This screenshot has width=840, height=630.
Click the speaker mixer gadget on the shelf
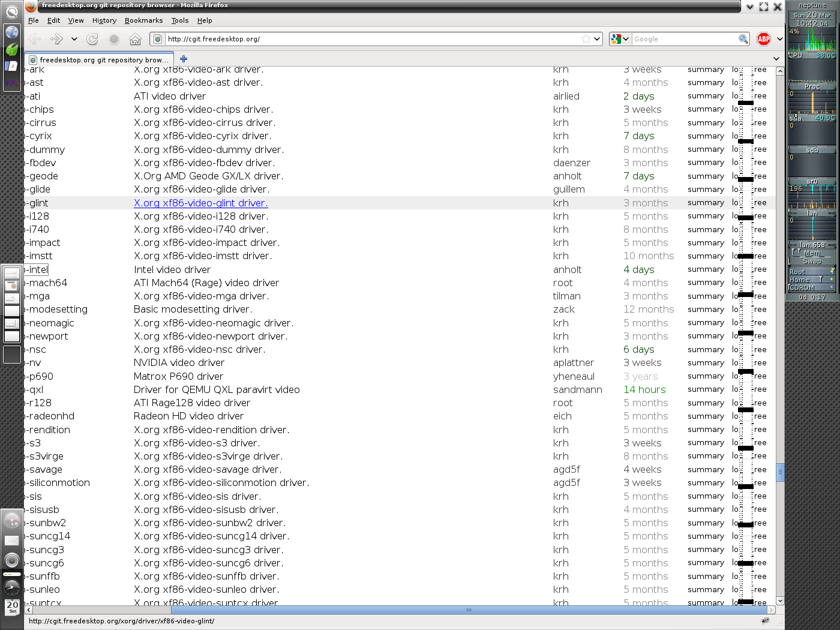point(12,560)
